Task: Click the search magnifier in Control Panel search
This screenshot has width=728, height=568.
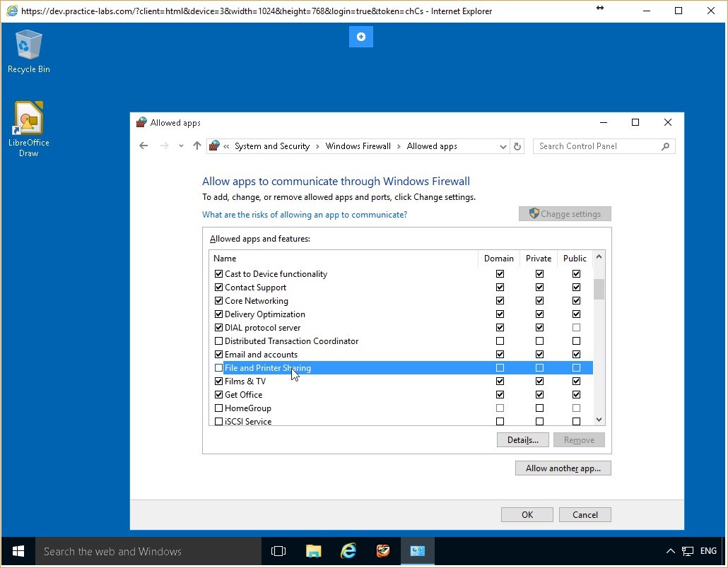Action: pyautogui.click(x=664, y=146)
